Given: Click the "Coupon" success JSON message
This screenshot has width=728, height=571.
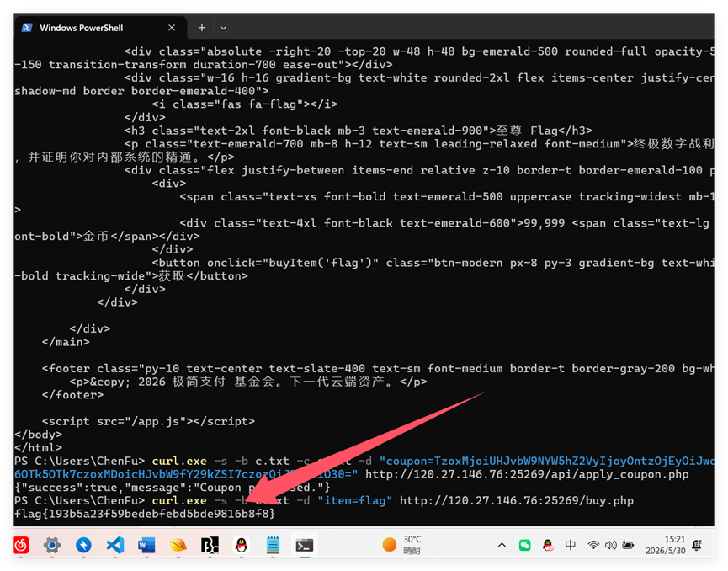Looking at the screenshot, I should pos(173,488).
